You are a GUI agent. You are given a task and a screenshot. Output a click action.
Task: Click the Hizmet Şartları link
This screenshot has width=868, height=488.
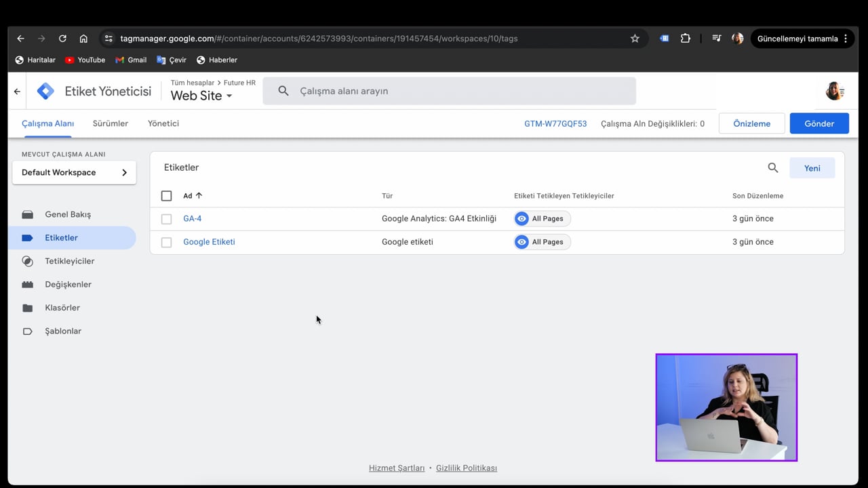397,468
